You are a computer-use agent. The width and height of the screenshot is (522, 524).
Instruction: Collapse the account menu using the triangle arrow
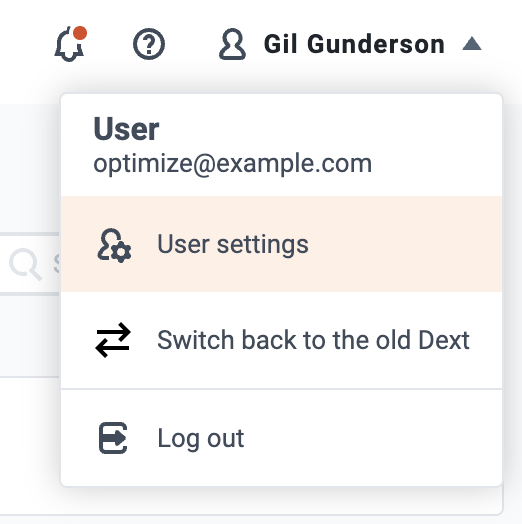pyautogui.click(x=472, y=44)
